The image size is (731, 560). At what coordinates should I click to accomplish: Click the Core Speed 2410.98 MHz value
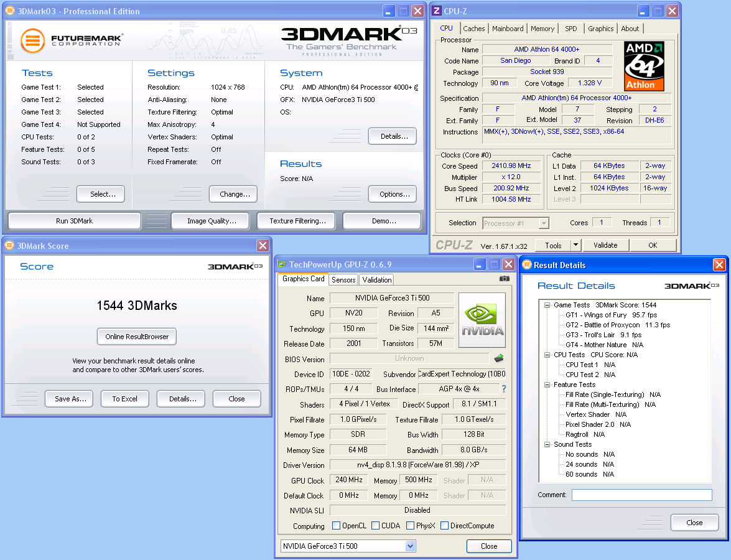coord(511,166)
